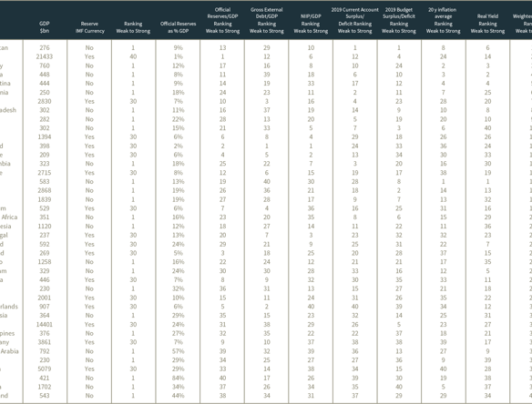Select the GDP cell showing 21433
Viewport: 532px width, 404px height.
pyautogui.click(x=45, y=56)
